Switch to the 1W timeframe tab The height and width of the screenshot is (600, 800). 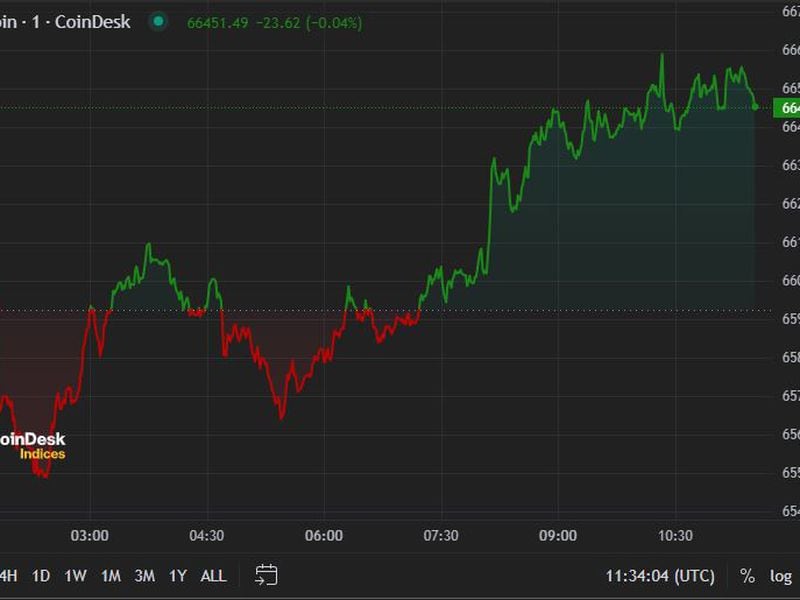point(73,576)
